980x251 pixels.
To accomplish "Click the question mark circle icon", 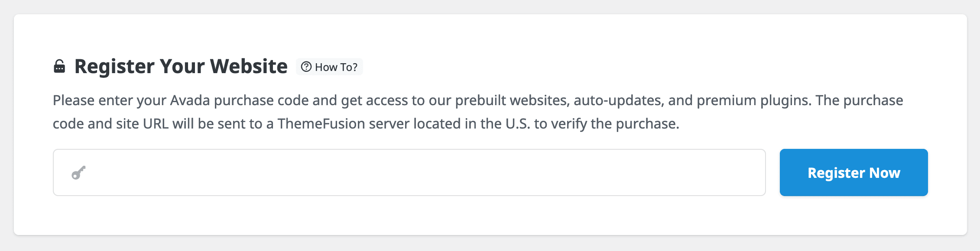I will [x=306, y=67].
